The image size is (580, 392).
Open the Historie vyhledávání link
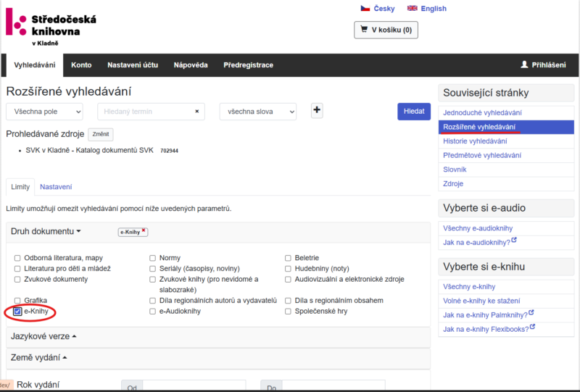click(x=476, y=141)
